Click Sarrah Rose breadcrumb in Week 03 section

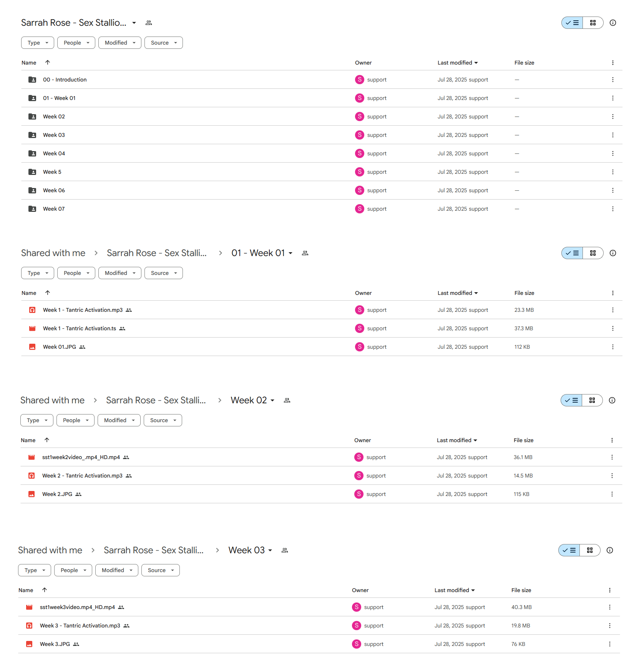pyautogui.click(x=153, y=550)
